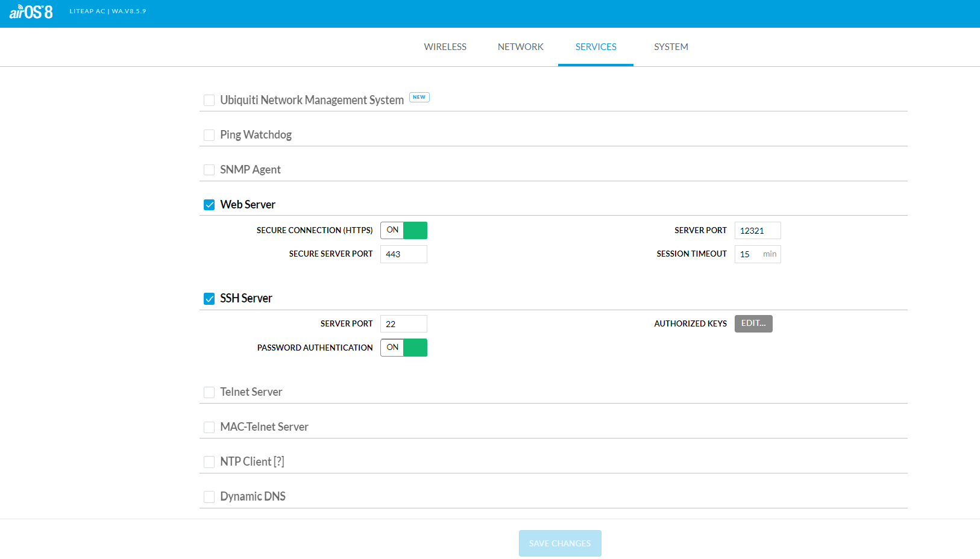Enable Ubiquiti Network Management System checkbox
Viewport: 980px width, 559px height.
[209, 101]
